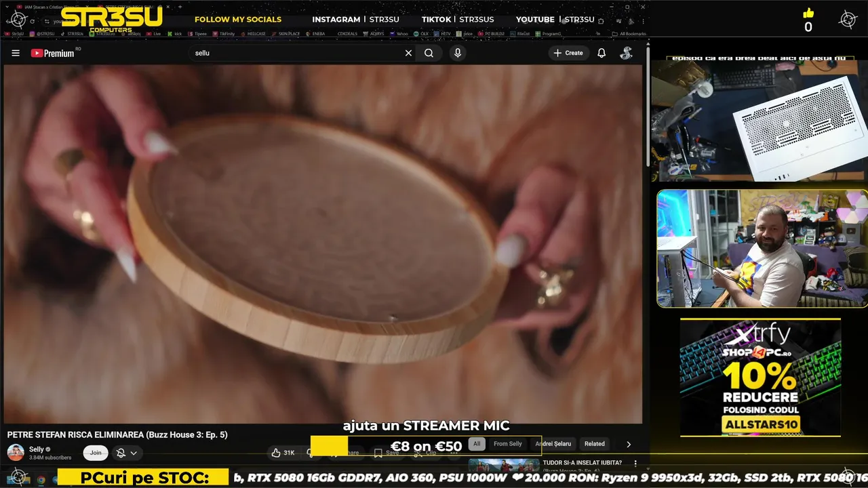Open the account avatar menu

coord(626,53)
